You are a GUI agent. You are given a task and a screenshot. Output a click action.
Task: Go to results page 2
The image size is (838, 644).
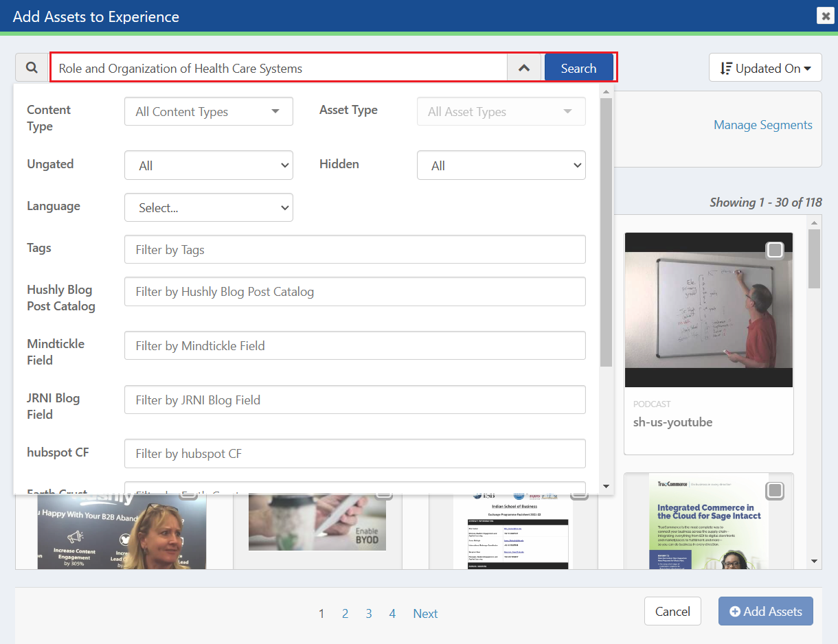point(345,614)
